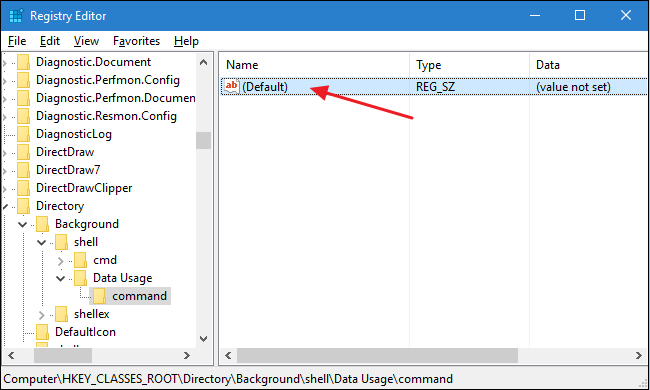Collapse the Directory key
Screen dimensions: 650x390
[5, 206]
